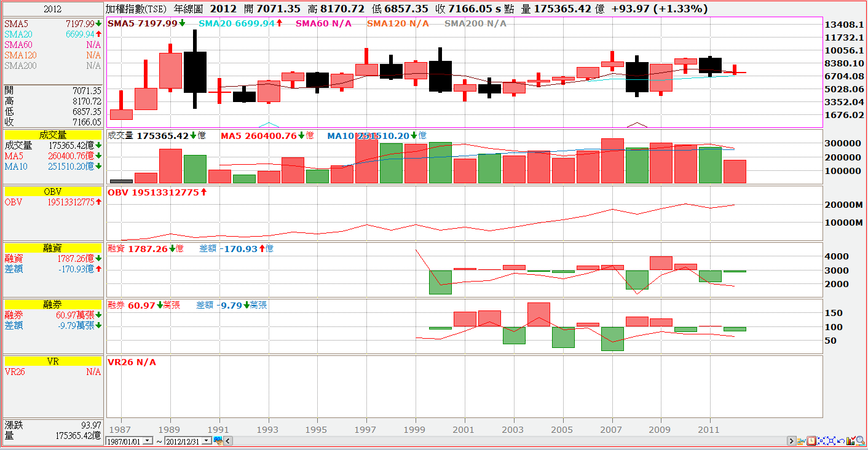The width and height of the screenshot is (868, 450).
Task: Click the 6704.08 price axis label
Action: click(x=843, y=76)
